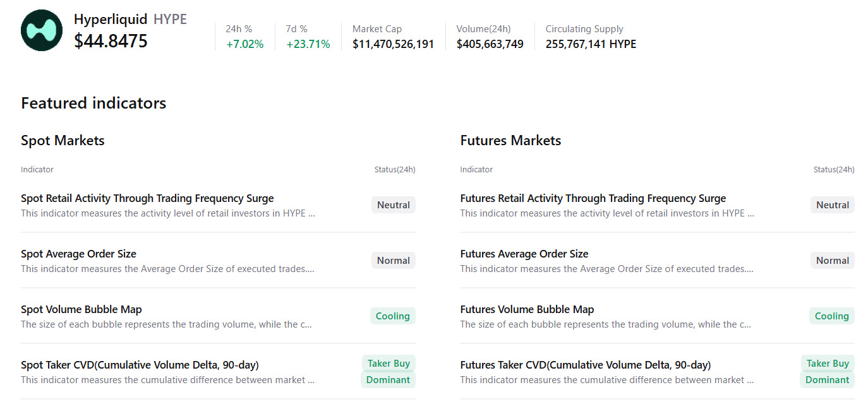
Task: Open the Futures Volume Bubble Map indicator
Action: click(x=527, y=309)
